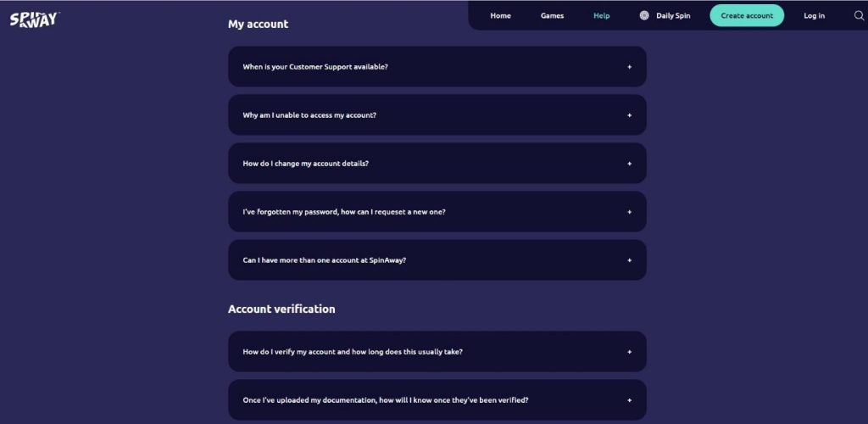The width and height of the screenshot is (868, 424).
Task: Click the Daily Spin wheel icon
Action: coord(644,15)
